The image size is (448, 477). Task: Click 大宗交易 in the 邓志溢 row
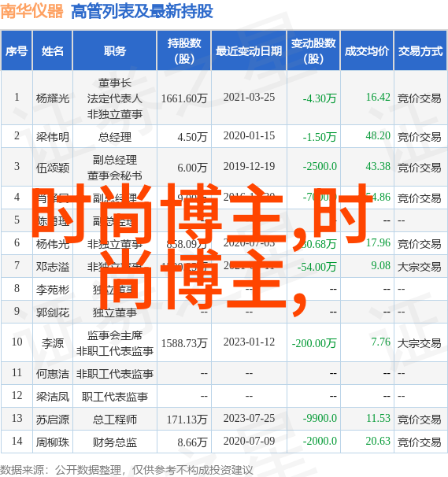point(419,267)
